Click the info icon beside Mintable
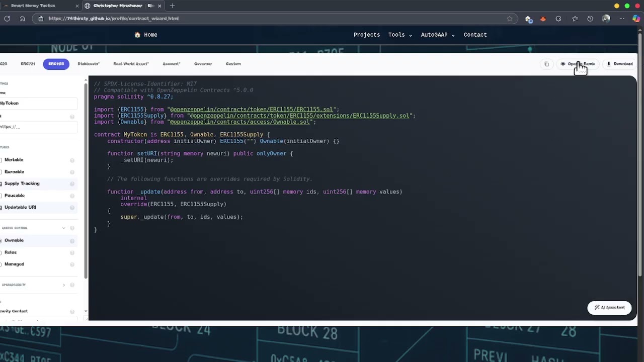 coord(72,159)
